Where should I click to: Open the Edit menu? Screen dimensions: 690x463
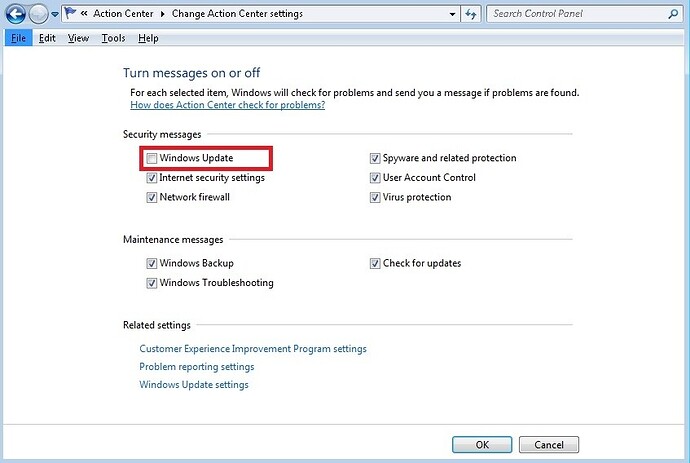(47, 38)
